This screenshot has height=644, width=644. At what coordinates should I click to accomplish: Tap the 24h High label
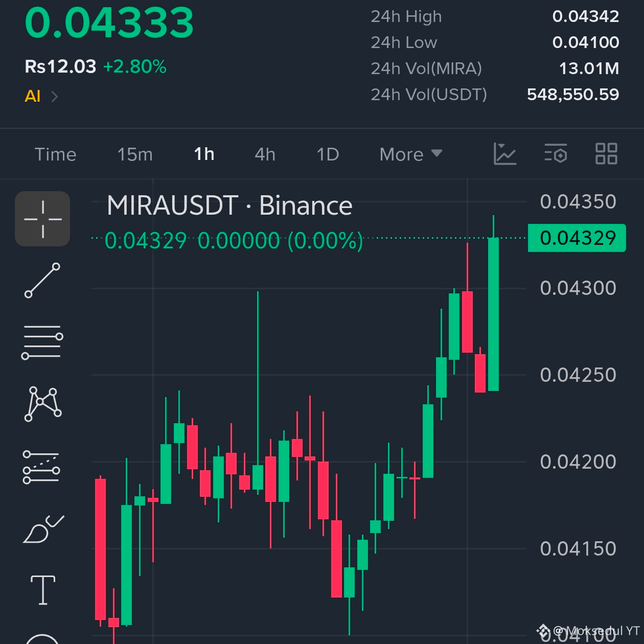(406, 17)
